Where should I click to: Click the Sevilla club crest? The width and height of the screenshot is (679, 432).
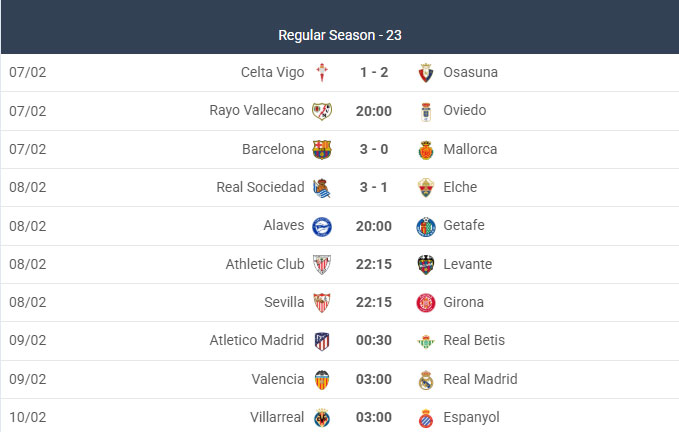322,303
